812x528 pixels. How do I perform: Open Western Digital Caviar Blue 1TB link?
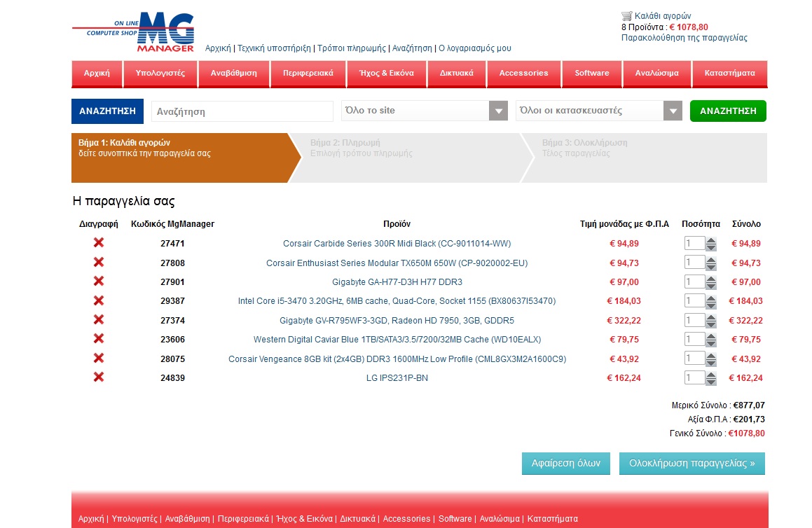(397, 340)
